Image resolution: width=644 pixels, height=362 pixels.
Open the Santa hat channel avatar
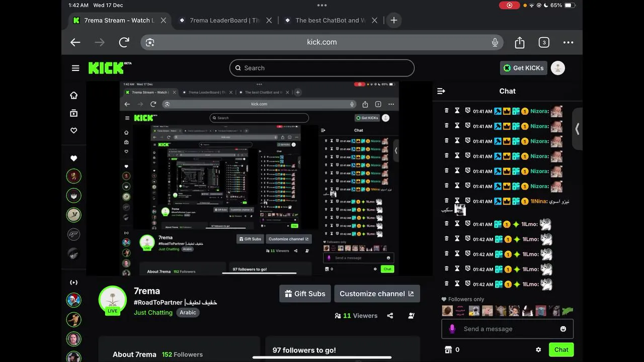click(x=74, y=300)
